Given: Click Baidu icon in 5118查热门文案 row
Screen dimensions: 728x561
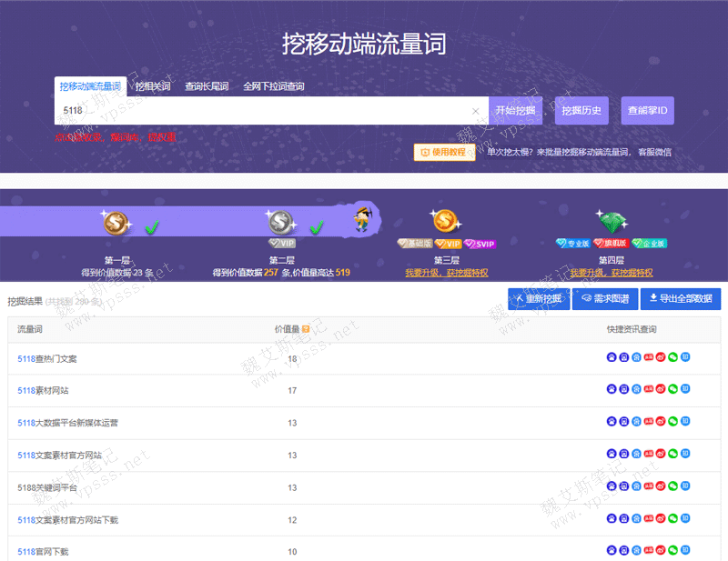Looking at the screenshot, I should coord(612,357).
